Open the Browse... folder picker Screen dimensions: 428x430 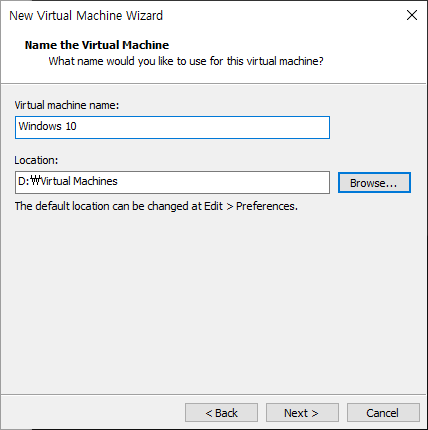(374, 183)
